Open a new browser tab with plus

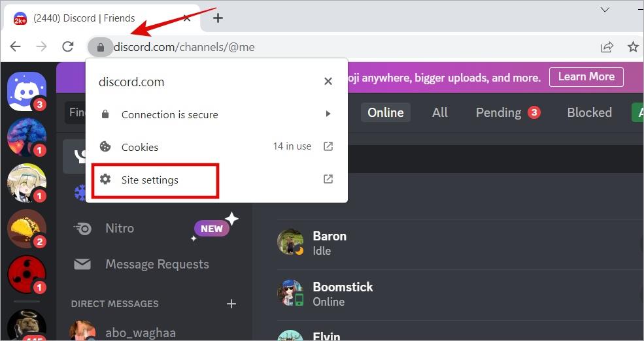(x=218, y=18)
